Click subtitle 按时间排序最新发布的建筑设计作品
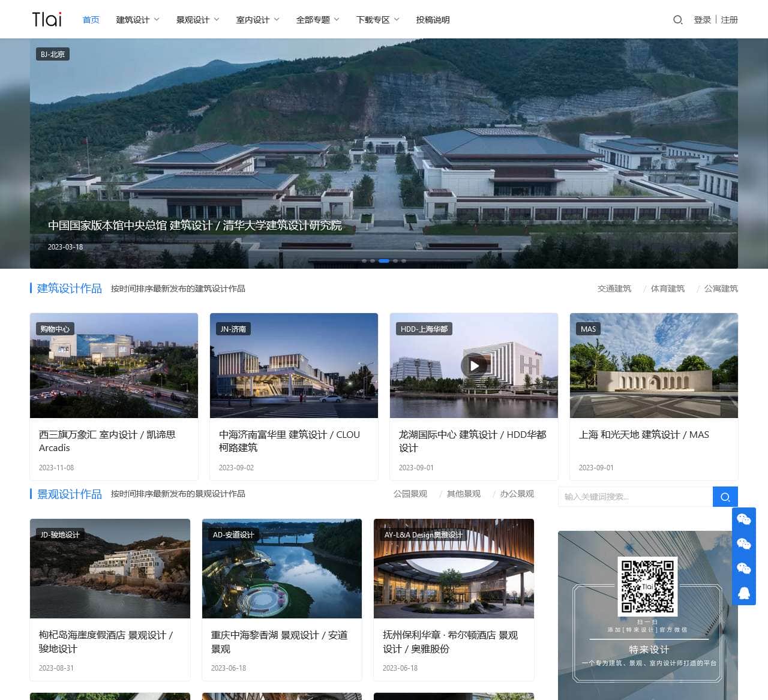Image resolution: width=768 pixels, height=700 pixels. click(x=178, y=289)
